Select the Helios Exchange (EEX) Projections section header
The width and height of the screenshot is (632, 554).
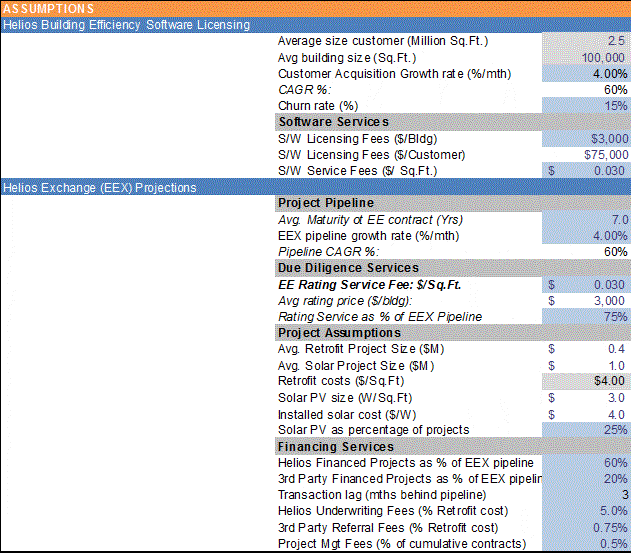tap(100, 187)
